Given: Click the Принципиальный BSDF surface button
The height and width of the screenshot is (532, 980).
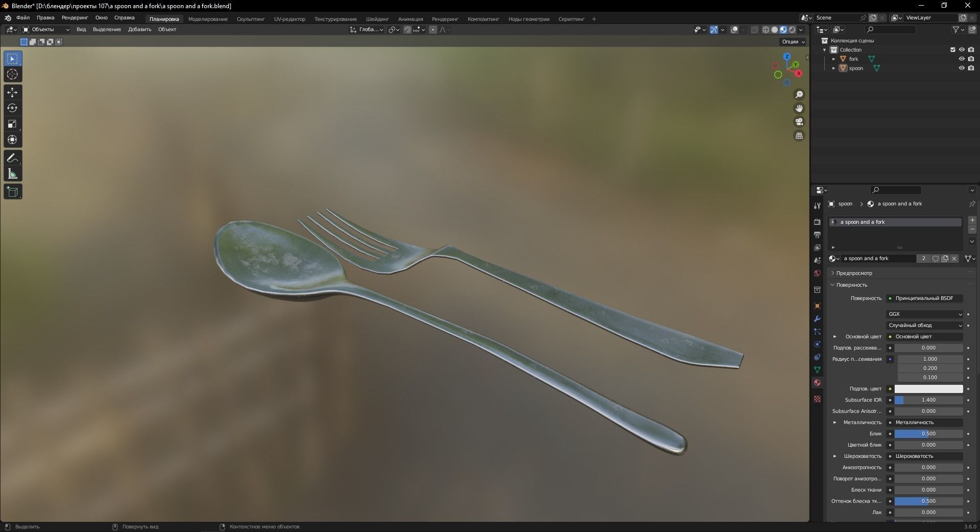Looking at the screenshot, I should pyautogui.click(x=925, y=298).
